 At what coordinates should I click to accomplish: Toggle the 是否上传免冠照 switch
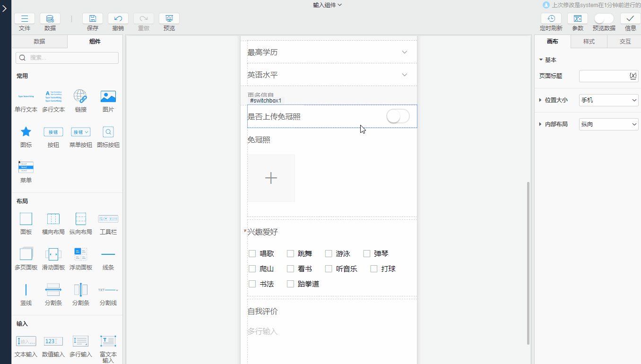pyautogui.click(x=398, y=116)
